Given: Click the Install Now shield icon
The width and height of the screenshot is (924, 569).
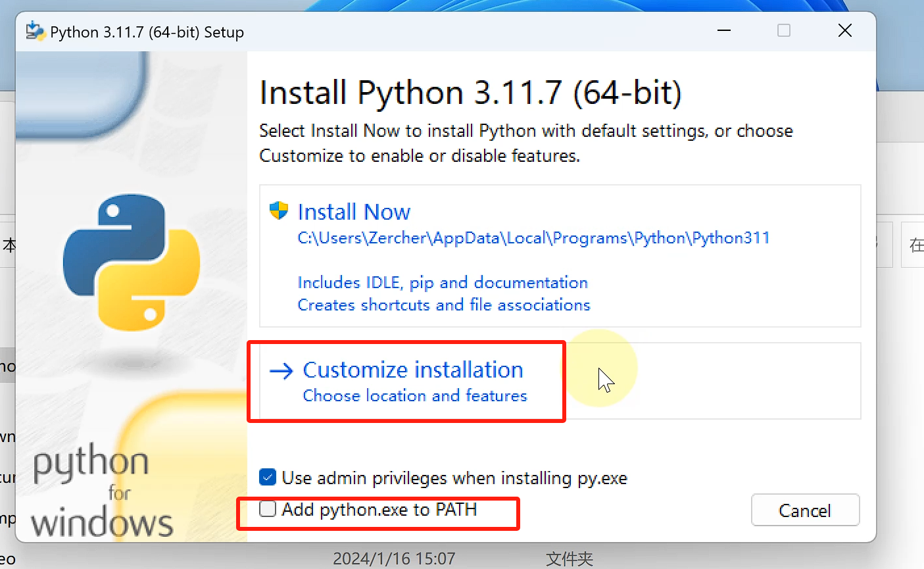Looking at the screenshot, I should point(279,210).
